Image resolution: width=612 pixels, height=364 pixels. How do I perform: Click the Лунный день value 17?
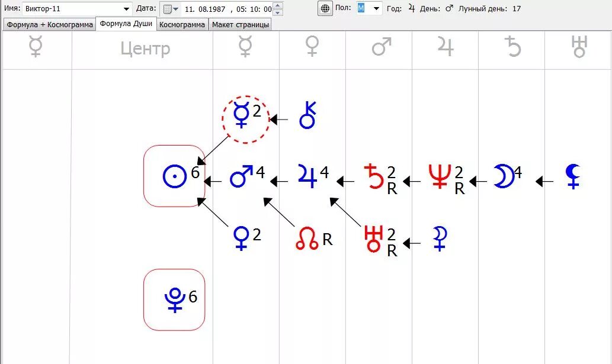pyautogui.click(x=517, y=8)
